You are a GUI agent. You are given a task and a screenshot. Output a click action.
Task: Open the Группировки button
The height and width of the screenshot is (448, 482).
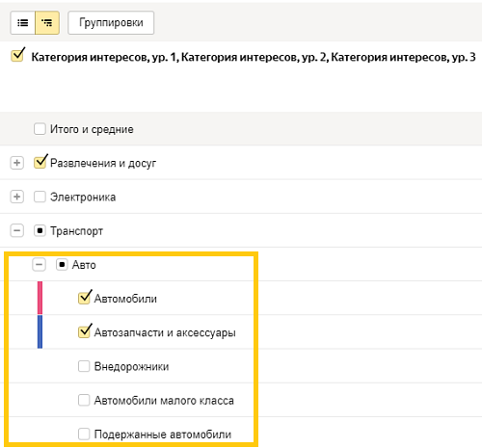pos(111,23)
